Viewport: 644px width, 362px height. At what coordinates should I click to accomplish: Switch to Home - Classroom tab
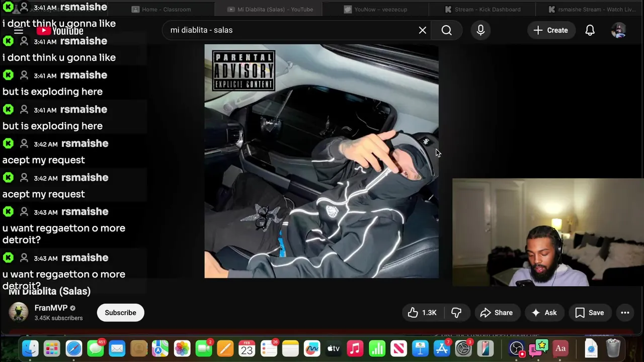pos(161,9)
